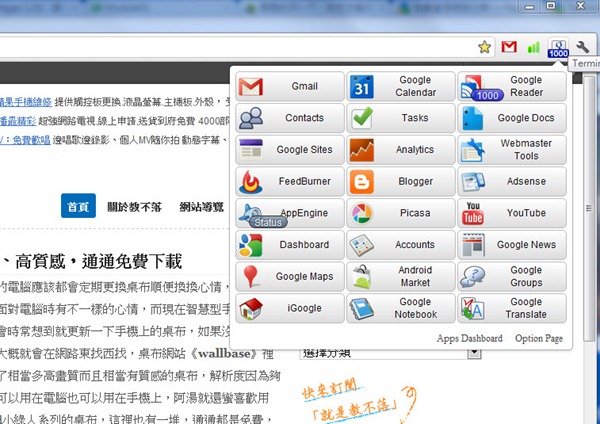Screen dimensions: 600x424
Task: Click the green signal bars extension icon
Action: [533, 47]
